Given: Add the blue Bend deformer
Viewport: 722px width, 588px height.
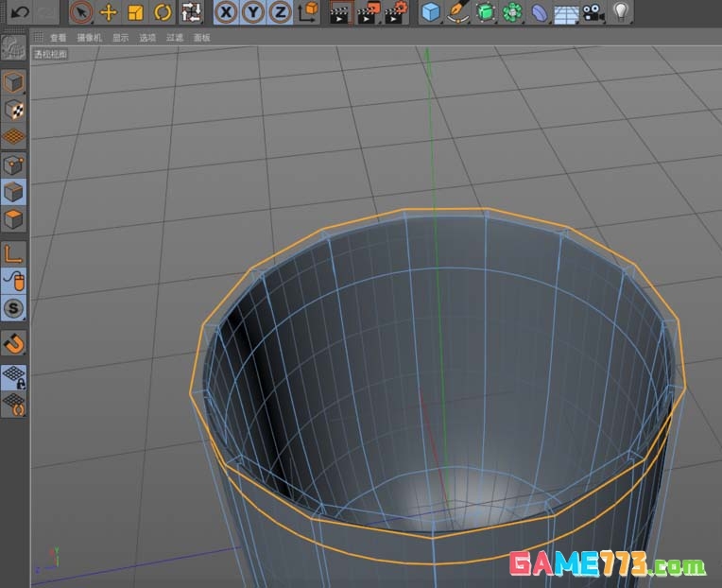Looking at the screenshot, I should click(x=540, y=12).
